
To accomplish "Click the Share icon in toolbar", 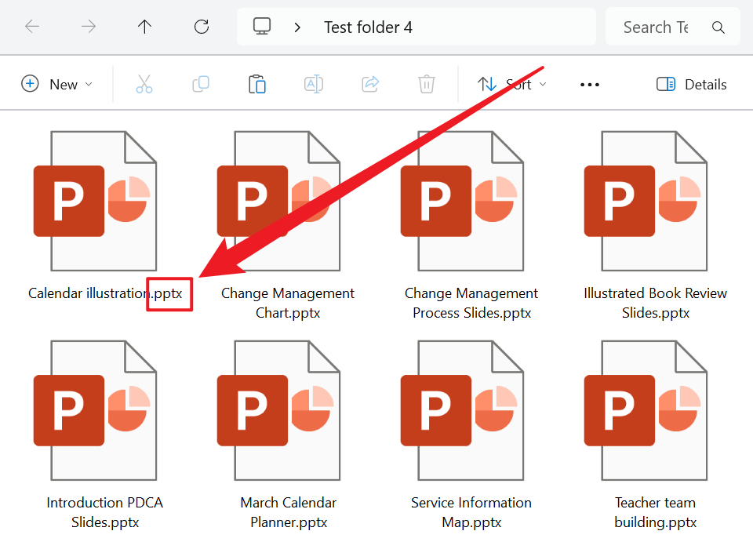I will pyautogui.click(x=370, y=84).
